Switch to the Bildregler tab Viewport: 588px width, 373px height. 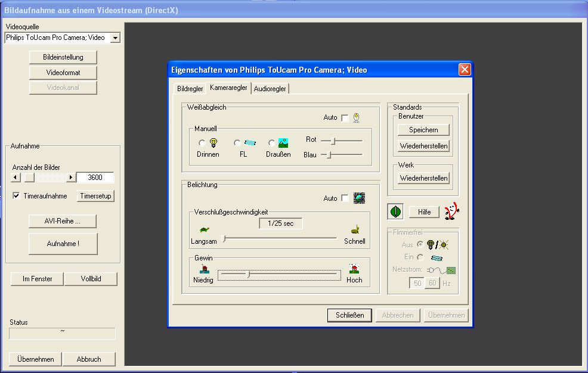[190, 89]
